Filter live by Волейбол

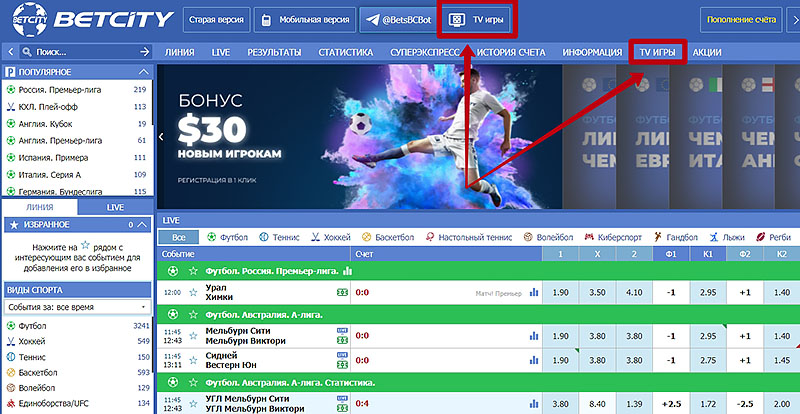click(548, 237)
